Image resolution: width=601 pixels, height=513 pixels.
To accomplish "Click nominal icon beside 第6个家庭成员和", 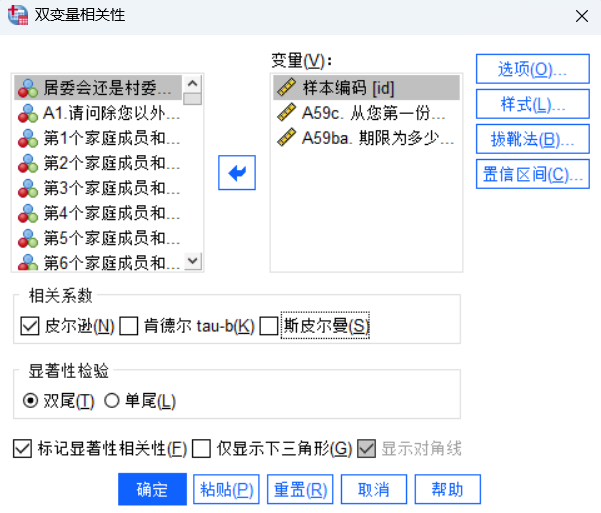I will pyautogui.click(x=28, y=262).
